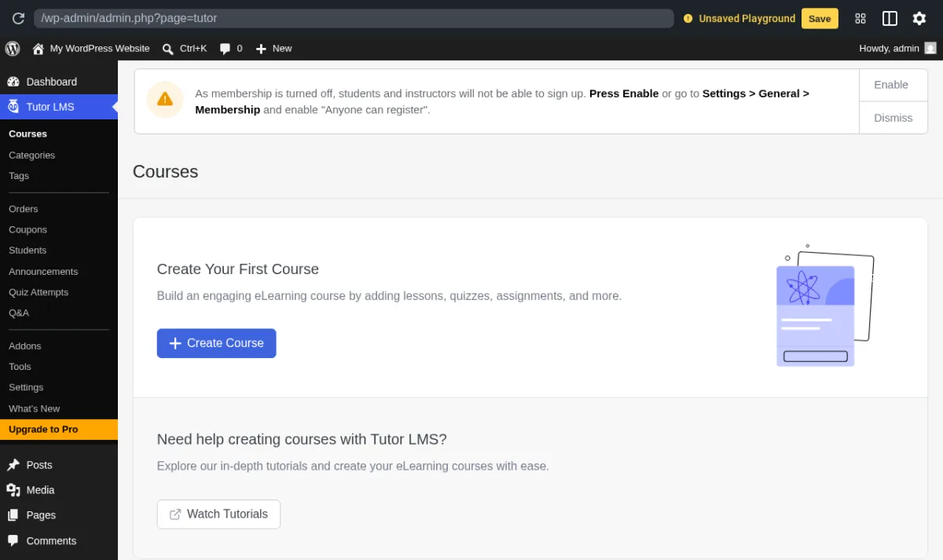Toggle the split panel layout icon
The width and height of the screenshot is (943, 560).
point(890,18)
